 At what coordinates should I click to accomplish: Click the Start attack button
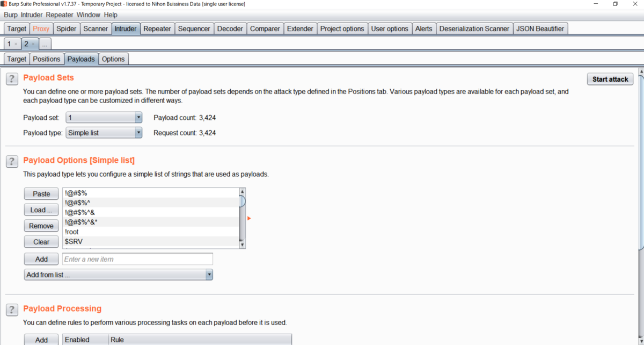[610, 79]
